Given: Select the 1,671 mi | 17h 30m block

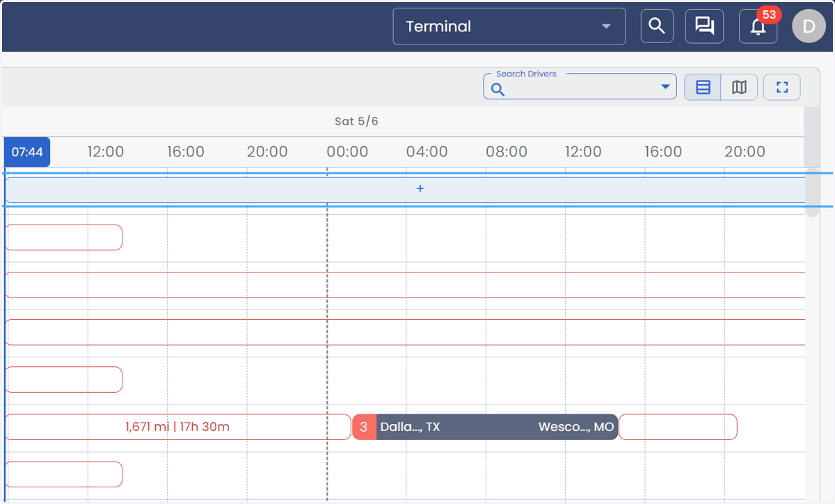Looking at the screenshot, I should pyautogui.click(x=177, y=427).
